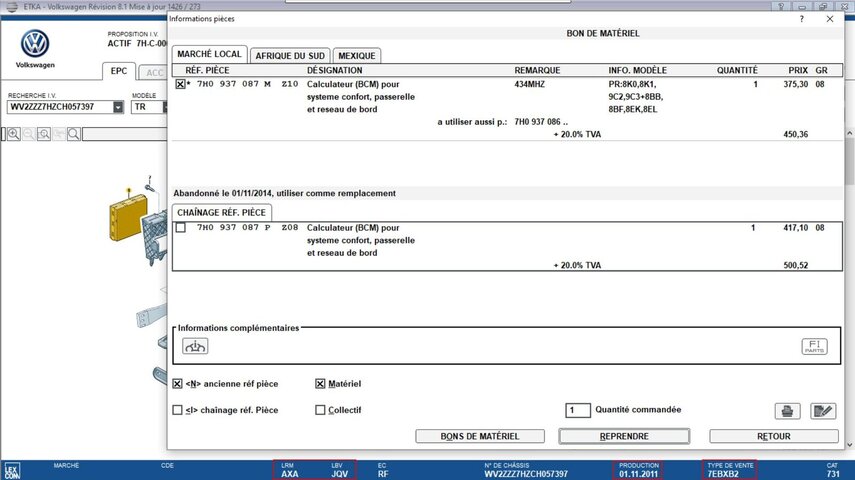Click the illustration search text field
This screenshot has height=480, width=855.
point(124,134)
